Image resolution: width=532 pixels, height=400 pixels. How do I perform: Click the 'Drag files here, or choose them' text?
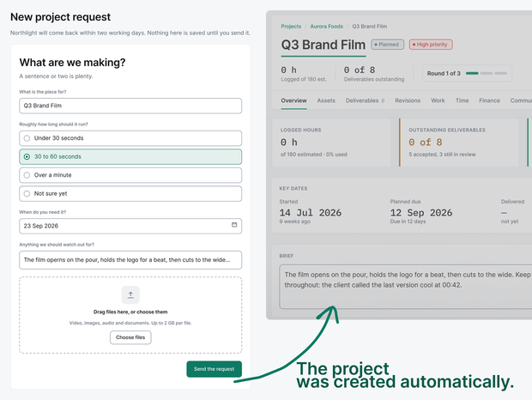(x=130, y=312)
